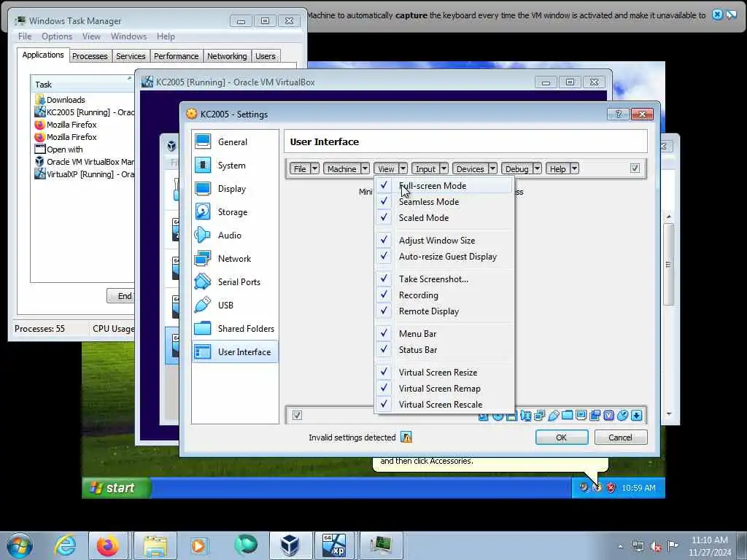Viewport: 747px width, 560px height.
Task: Click the XP guest start button
Action: coord(117,488)
